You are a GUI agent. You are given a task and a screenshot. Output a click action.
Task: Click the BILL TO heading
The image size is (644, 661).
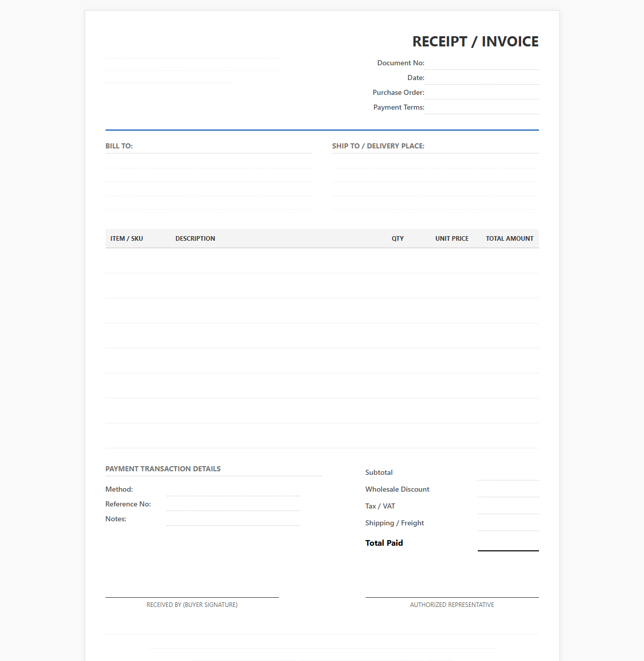pyautogui.click(x=119, y=146)
